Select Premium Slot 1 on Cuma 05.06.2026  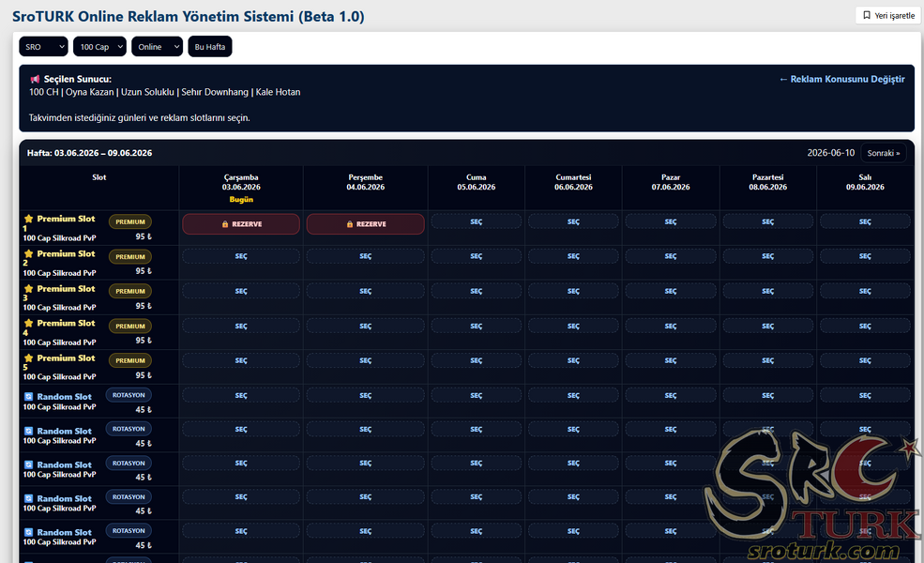point(477,221)
